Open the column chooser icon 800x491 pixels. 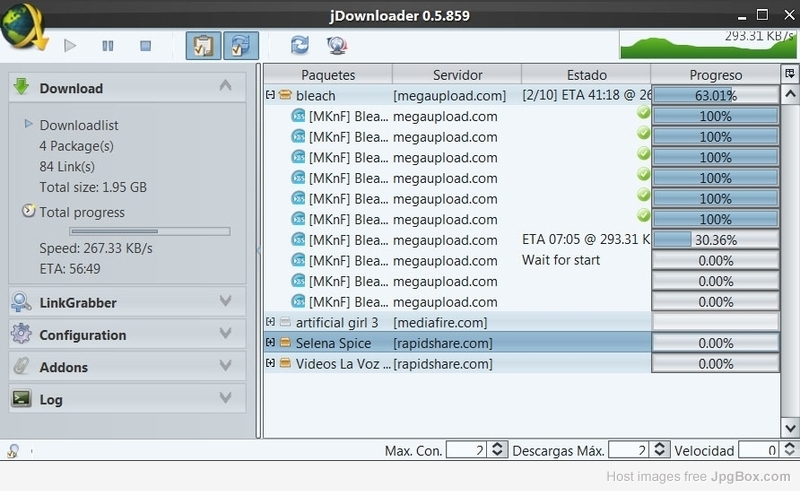tap(790, 74)
